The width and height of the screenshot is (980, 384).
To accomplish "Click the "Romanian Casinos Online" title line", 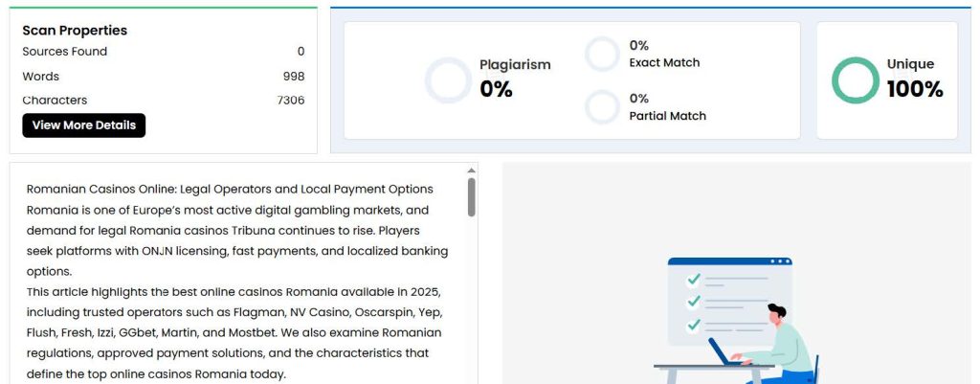I will (230, 190).
